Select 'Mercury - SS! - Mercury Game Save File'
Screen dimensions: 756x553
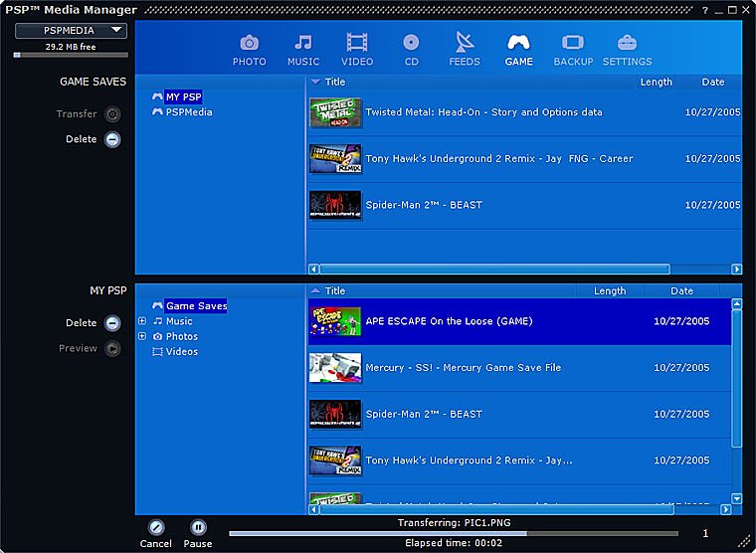pyautogui.click(x=464, y=367)
